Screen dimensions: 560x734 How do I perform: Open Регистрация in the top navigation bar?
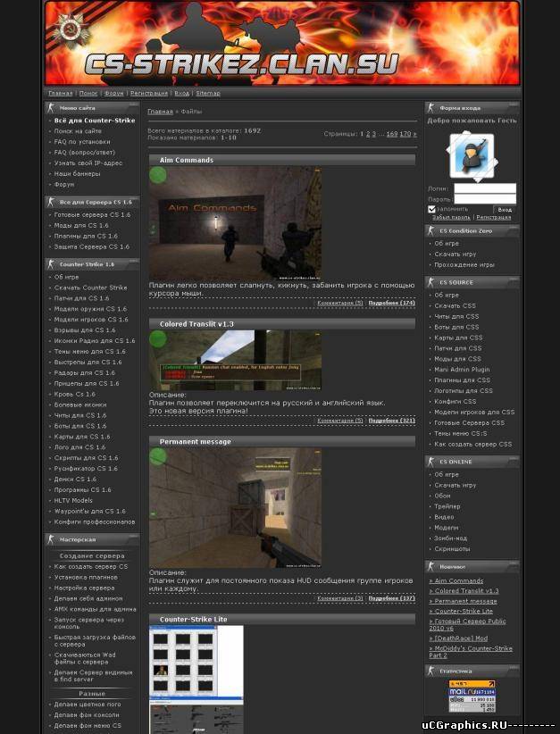click(149, 93)
